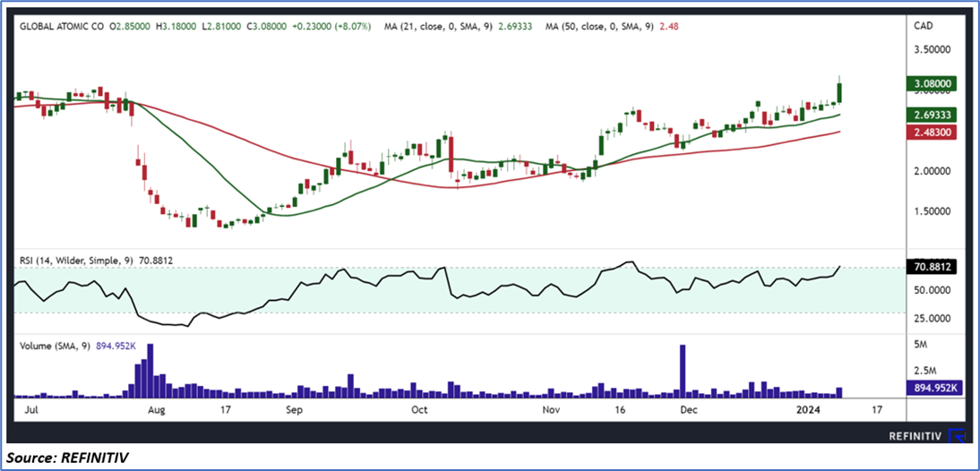The width and height of the screenshot is (980, 471).
Task: Click the black 70.8812 RSI value tag
Action: coord(933,267)
